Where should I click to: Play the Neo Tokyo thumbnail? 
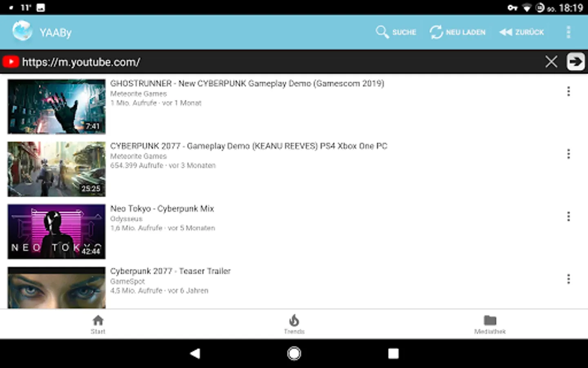[56, 232]
